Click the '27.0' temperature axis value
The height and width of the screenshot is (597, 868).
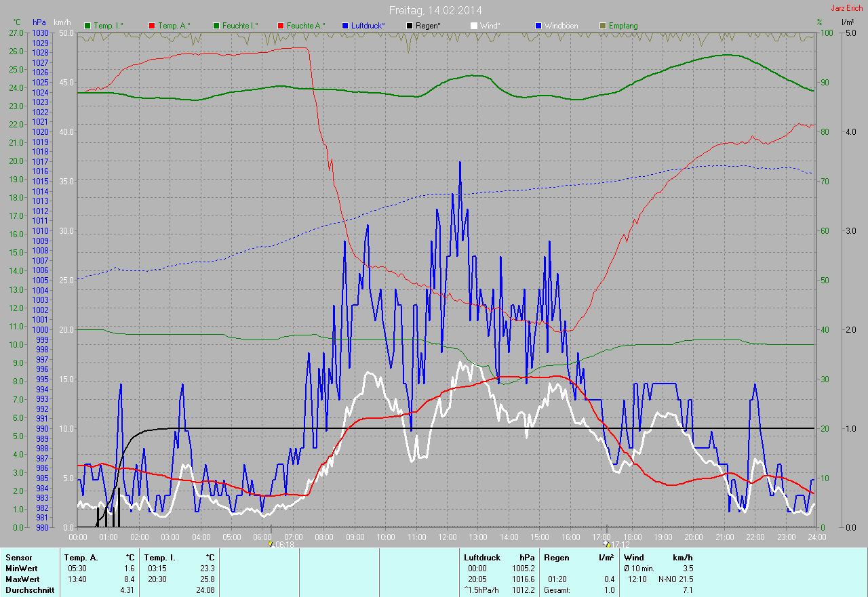click(16, 33)
